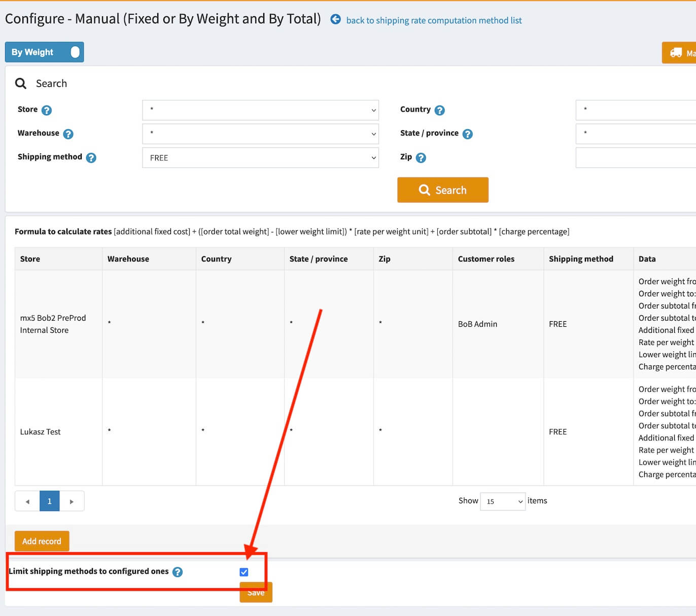This screenshot has width=696, height=616.
Task: Uncheck Limit shipping methods to configured ones
Action: pyautogui.click(x=244, y=572)
